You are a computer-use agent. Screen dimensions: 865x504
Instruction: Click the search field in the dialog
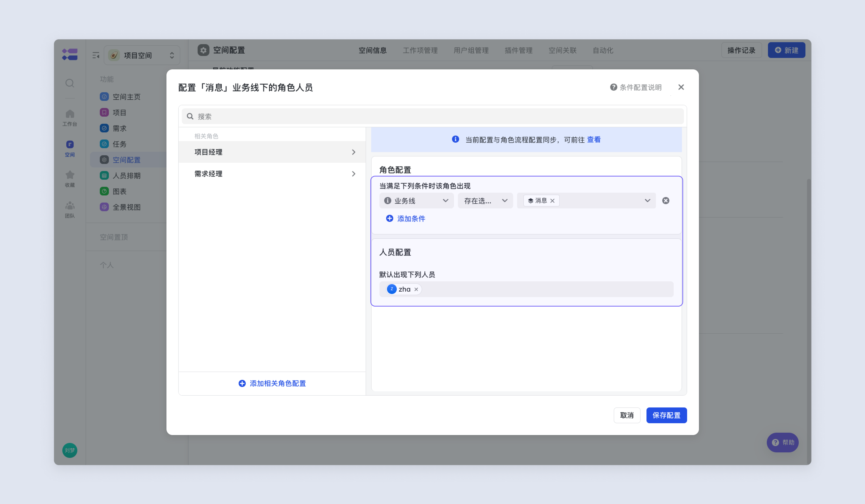(x=432, y=116)
